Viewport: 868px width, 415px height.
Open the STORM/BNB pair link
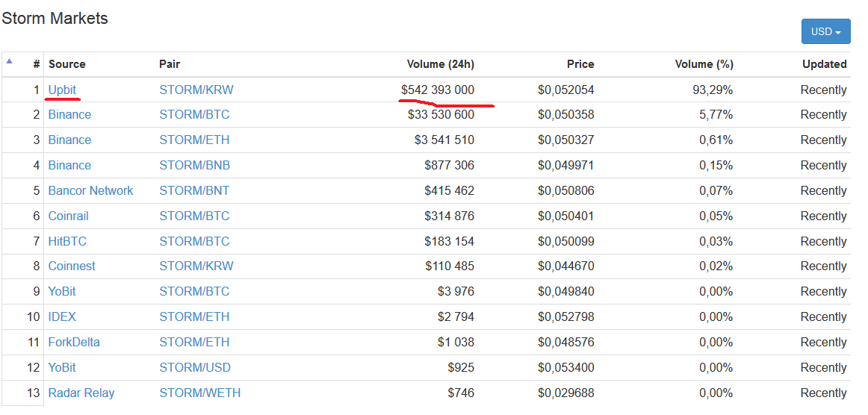tap(195, 166)
